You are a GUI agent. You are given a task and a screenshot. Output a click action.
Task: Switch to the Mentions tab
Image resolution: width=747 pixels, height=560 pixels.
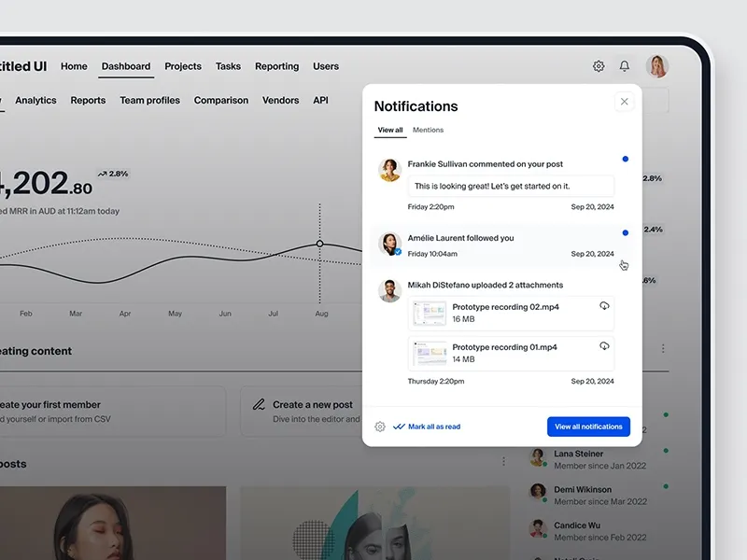click(429, 130)
